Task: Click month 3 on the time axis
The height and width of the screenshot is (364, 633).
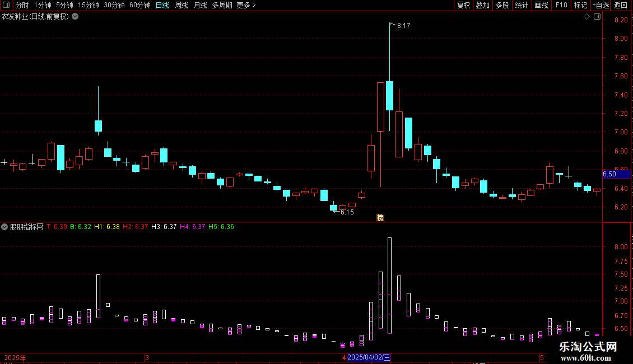Action: tap(147, 358)
